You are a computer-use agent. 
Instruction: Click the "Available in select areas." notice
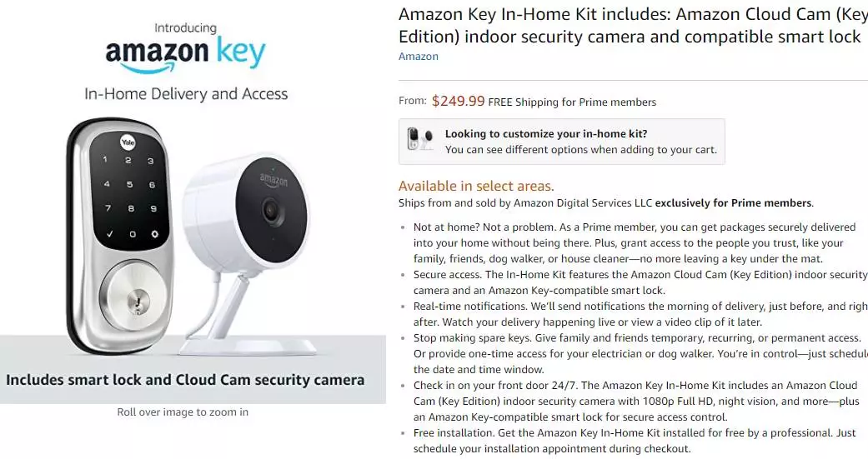click(x=476, y=186)
